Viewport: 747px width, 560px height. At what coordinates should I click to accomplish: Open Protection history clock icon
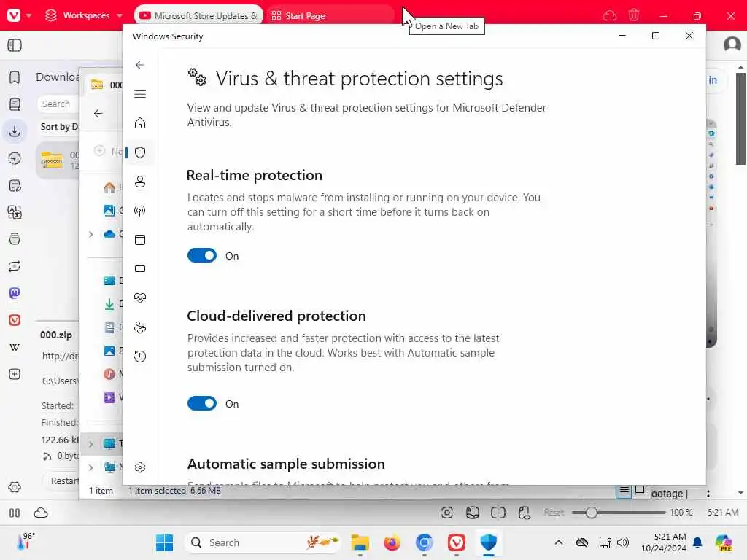[x=140, y=357]
